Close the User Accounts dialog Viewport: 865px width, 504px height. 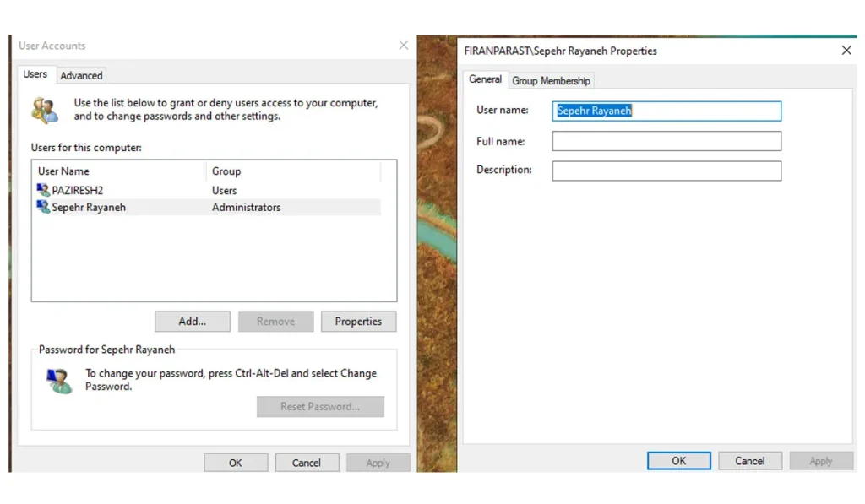point(403,46)
